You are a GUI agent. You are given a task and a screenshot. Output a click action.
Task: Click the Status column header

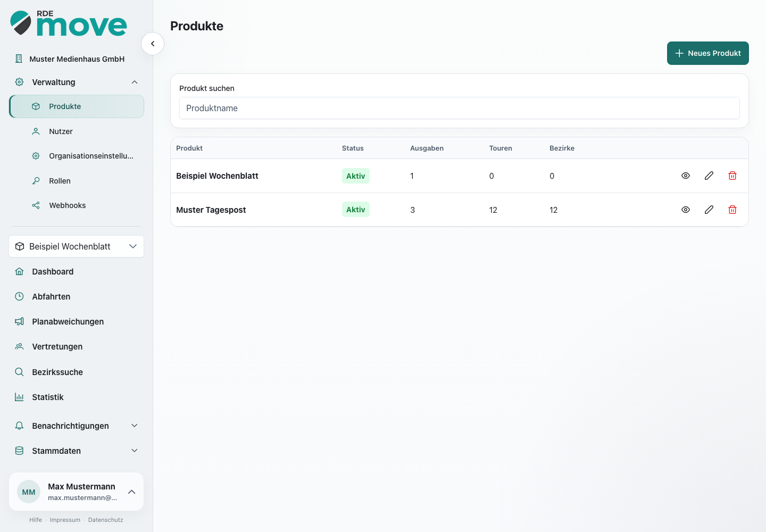tap(353, 148)
